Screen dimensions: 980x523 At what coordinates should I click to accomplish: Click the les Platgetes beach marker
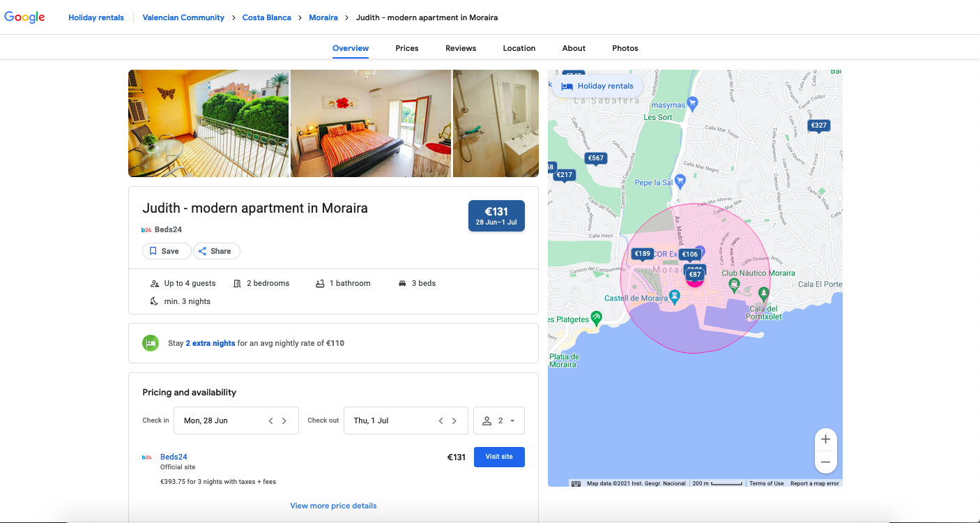click(597, 317)
